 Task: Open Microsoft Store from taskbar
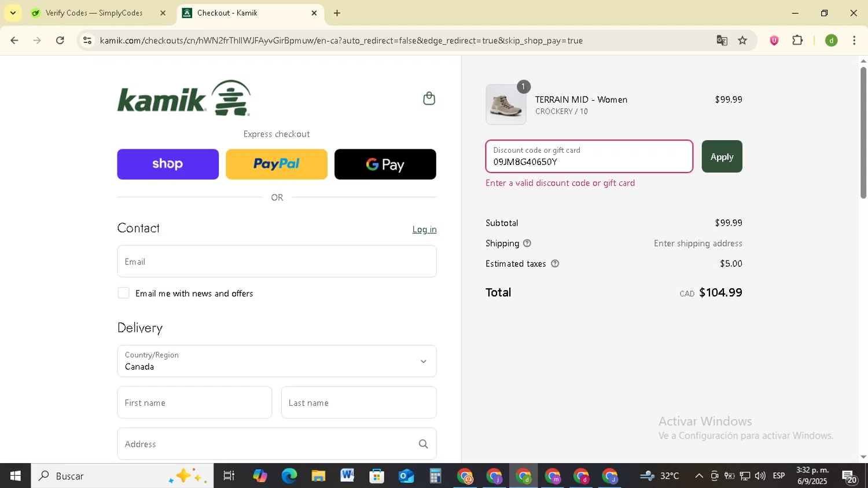point(377,476)
